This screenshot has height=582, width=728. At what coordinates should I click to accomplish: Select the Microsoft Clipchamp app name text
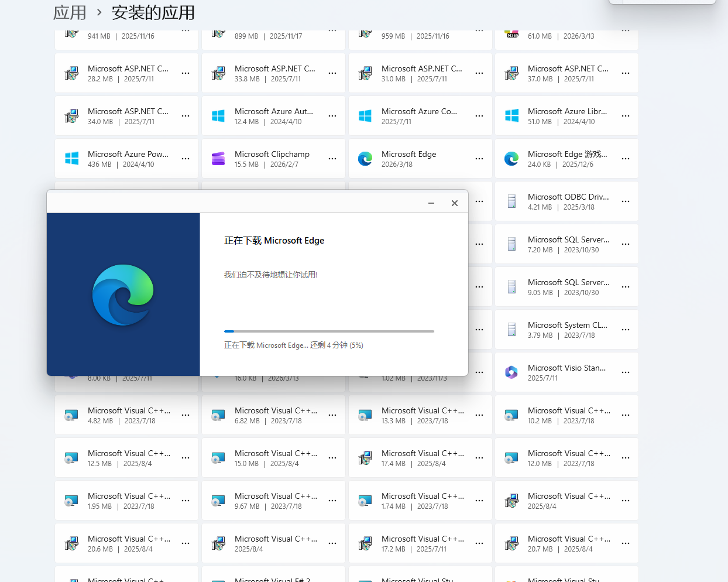[272, 154]
